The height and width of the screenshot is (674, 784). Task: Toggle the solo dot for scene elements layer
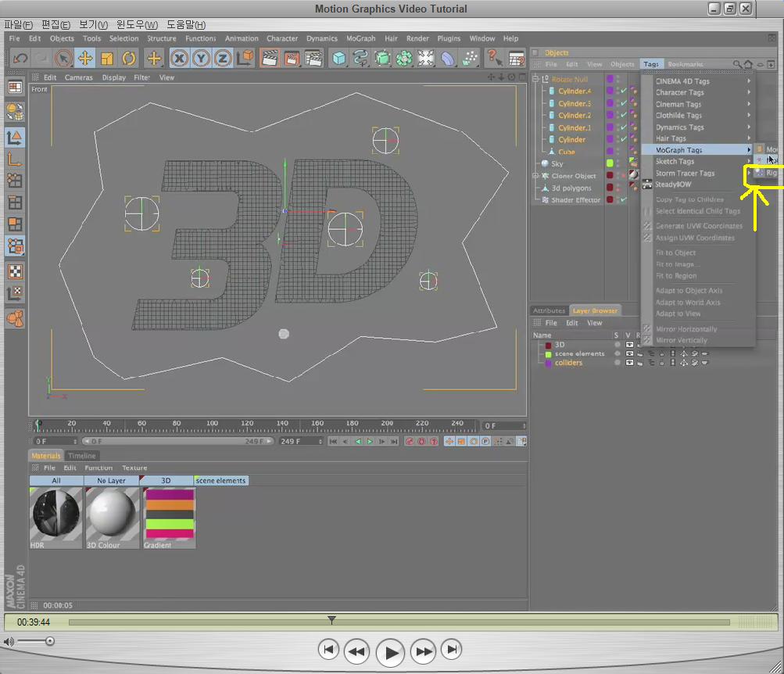click(618, 353)
